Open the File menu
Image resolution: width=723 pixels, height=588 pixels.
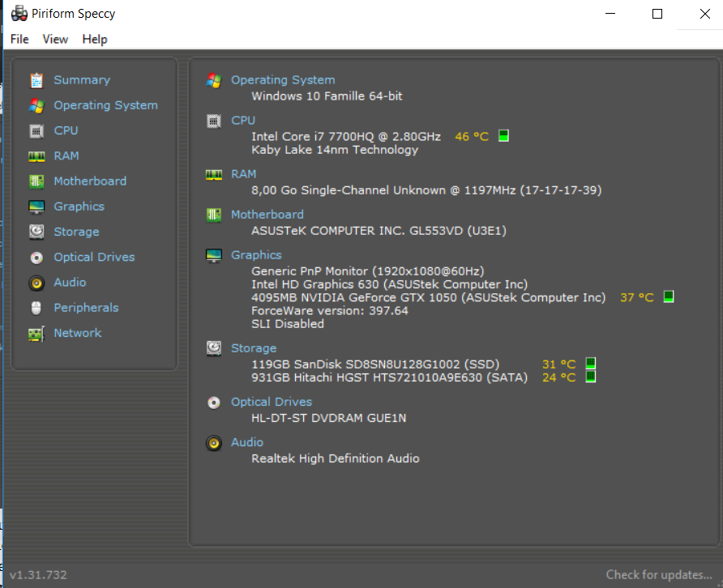(19, 39)
